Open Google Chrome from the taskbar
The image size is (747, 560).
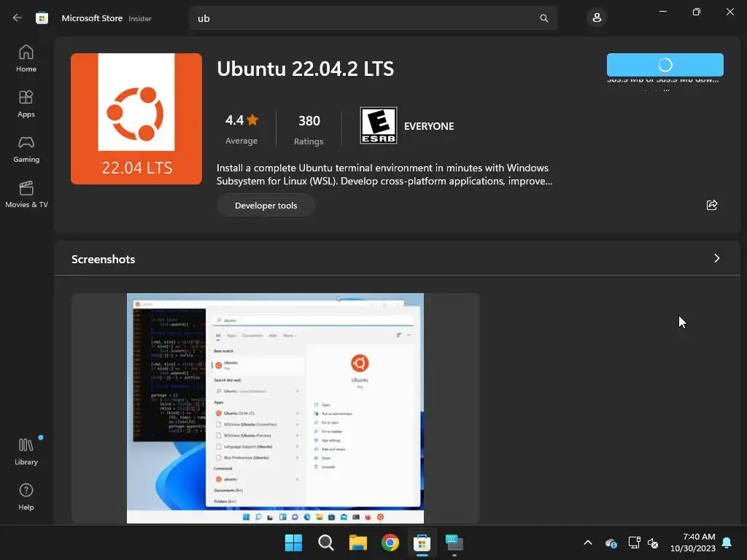coord(390,542)
